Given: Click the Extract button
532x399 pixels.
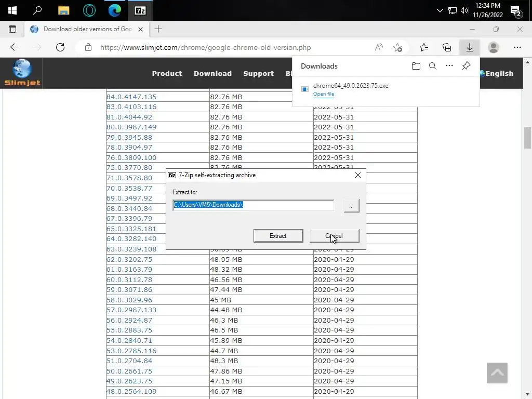Looking at the screenshot, I should click(278, 236).
